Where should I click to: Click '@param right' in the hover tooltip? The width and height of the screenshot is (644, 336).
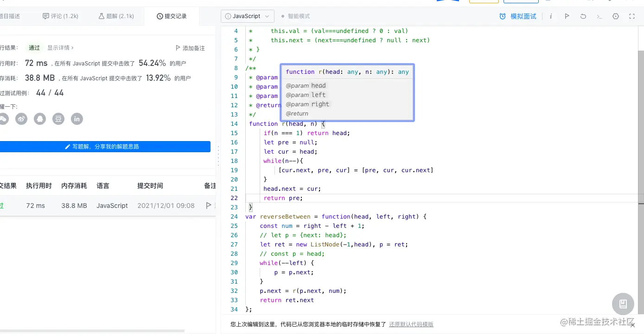[308, 104]
